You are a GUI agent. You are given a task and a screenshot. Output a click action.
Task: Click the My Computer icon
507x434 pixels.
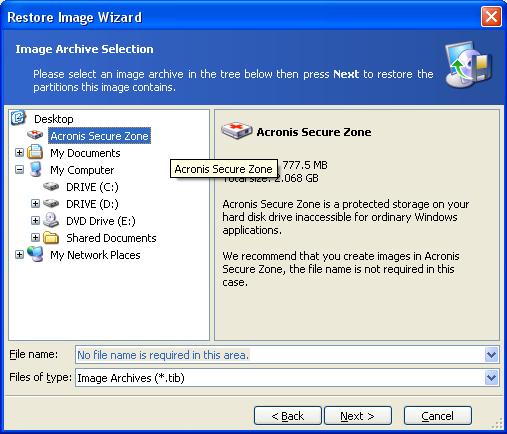[x=35, y=169]
